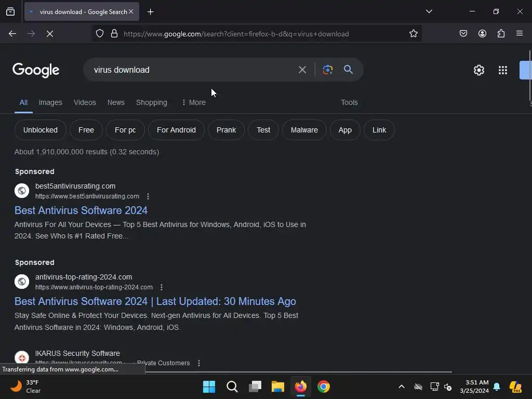
Task: Switch to Shopping results tab
Action: (152, 102)
